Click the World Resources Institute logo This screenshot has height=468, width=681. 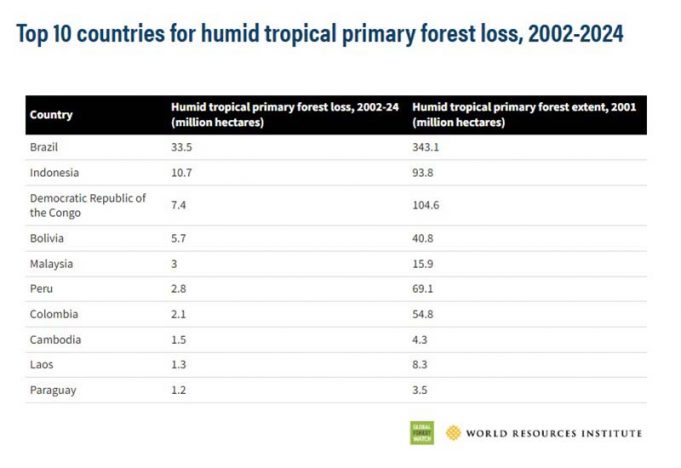pyautogui.click(x=454, y=433)
